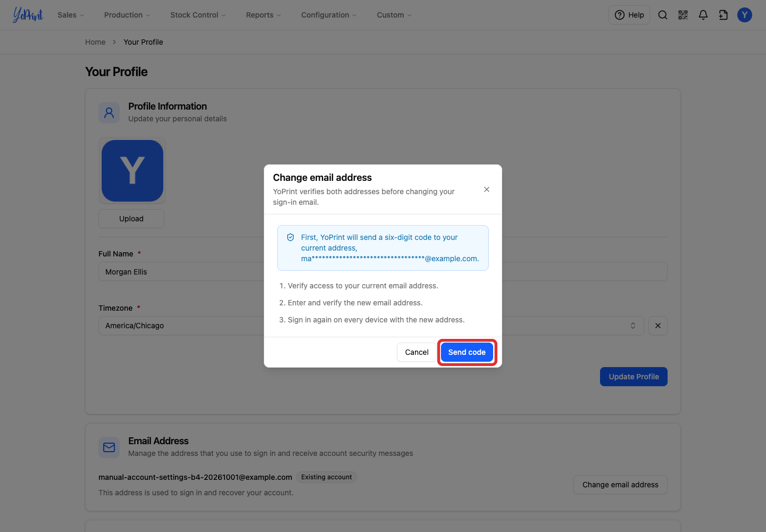Click Change email address button
The image size is (766, 532).
point(620,485)
